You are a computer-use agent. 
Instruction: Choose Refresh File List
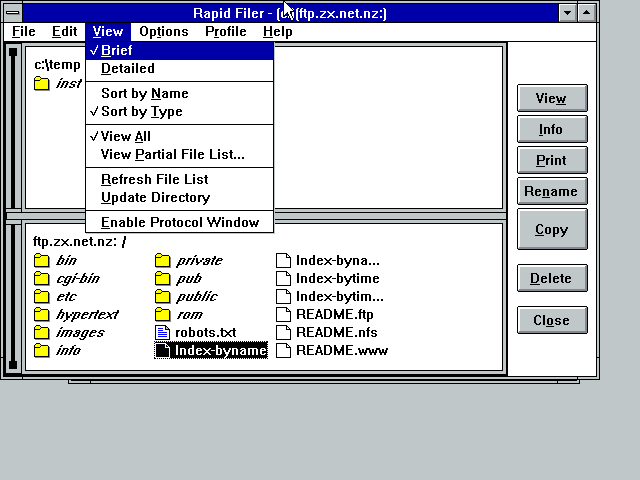pos(180,179)
